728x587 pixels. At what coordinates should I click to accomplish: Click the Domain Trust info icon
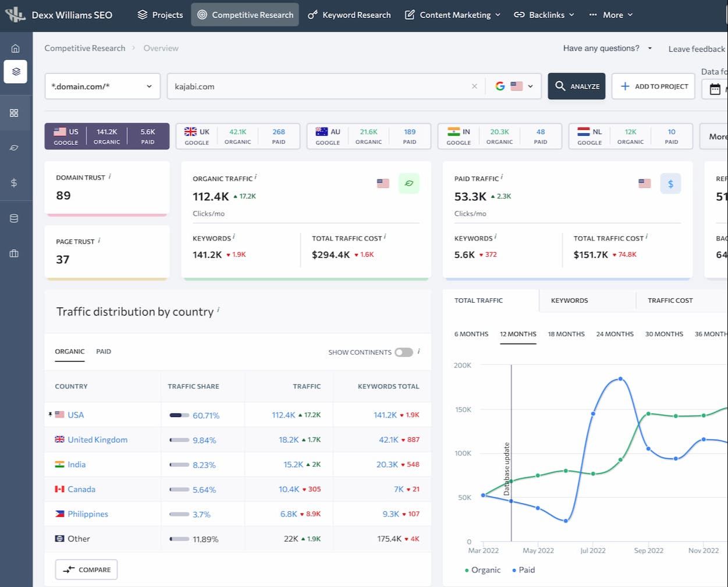pos(110,176)
